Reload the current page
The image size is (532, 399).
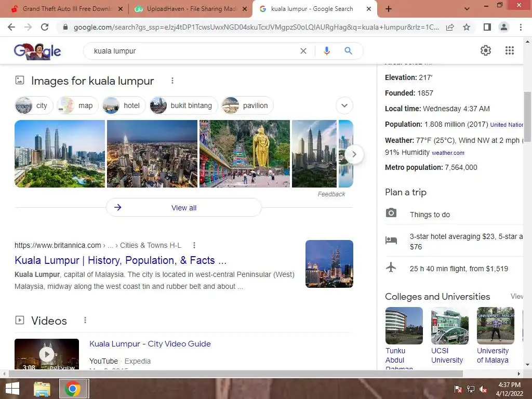[x=45, y=27]
